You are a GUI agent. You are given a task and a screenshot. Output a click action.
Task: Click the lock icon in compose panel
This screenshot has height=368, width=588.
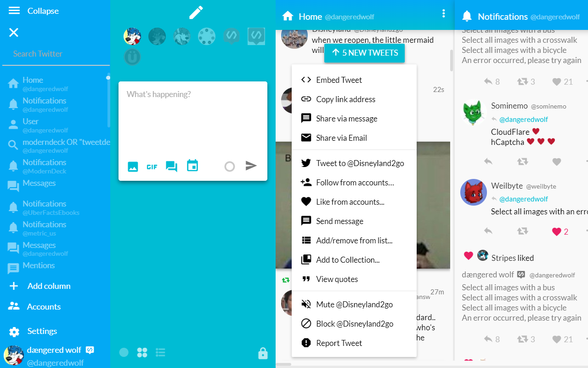[263, 353]
